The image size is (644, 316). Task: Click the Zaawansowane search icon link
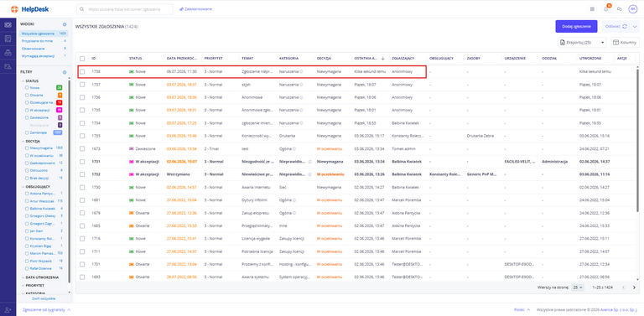click(x=195, y=9)
